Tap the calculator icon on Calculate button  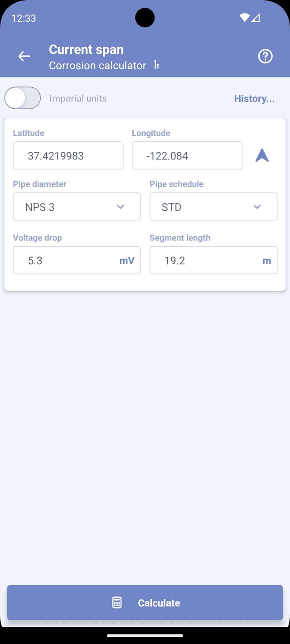pos(117,603)
